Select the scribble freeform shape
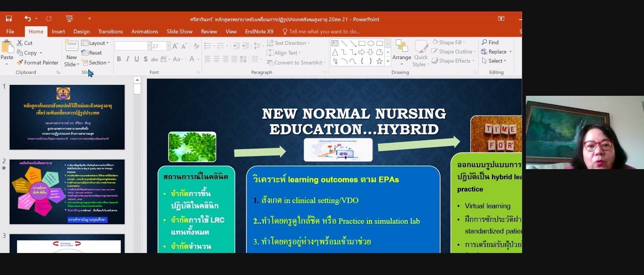The height and width of the screenshot is (275, 644). [335, 61]
